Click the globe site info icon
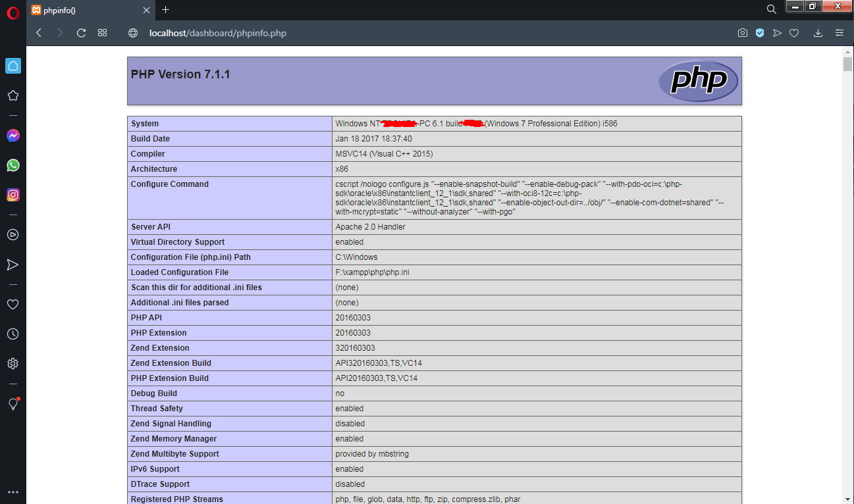Screen dimensions: 854x504 pos(133,33)
